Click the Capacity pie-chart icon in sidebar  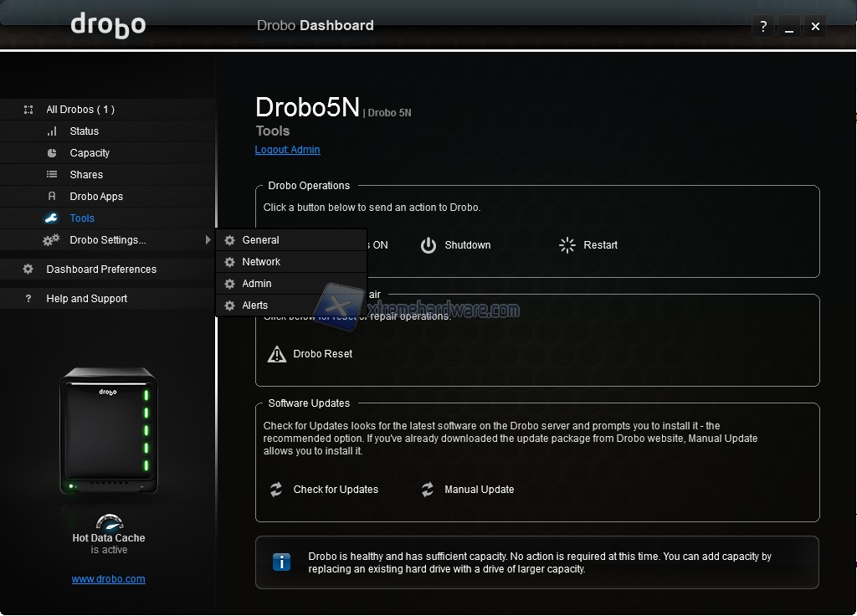point(52,153)
